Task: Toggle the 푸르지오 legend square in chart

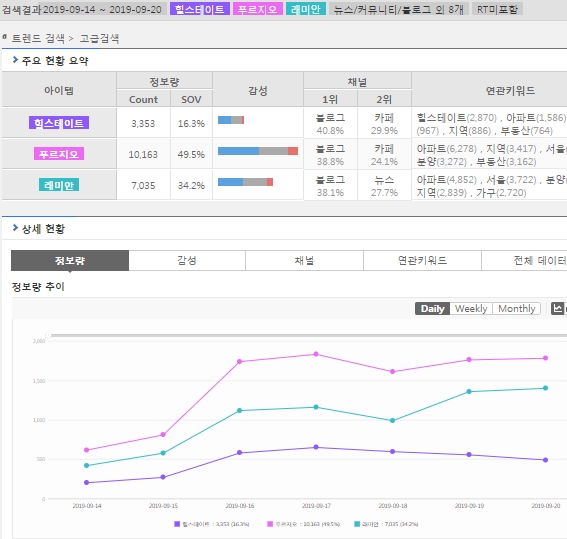Action: [270, 524]
